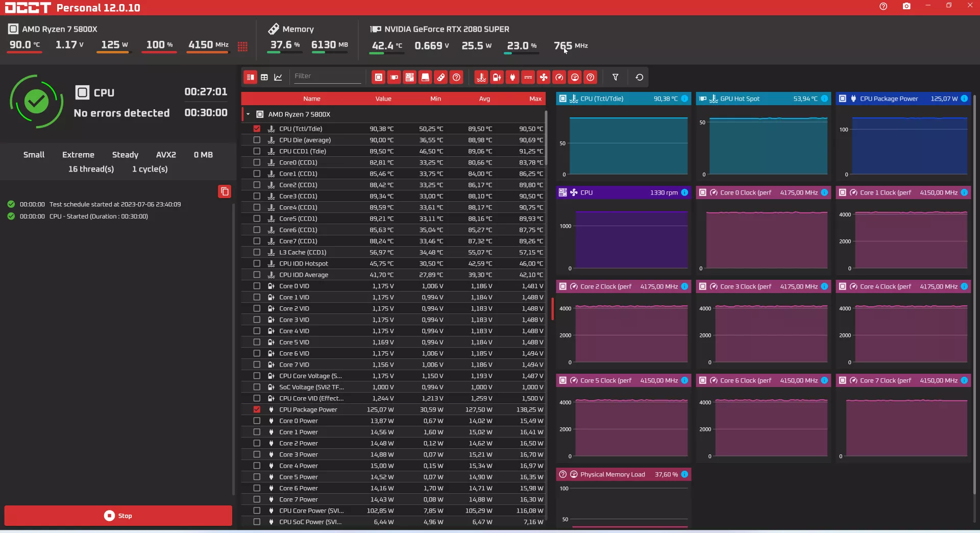The height and width of the screenshot is (533, 980).
Task: Take screenshot with camera icon
Action: coord(906,6)
